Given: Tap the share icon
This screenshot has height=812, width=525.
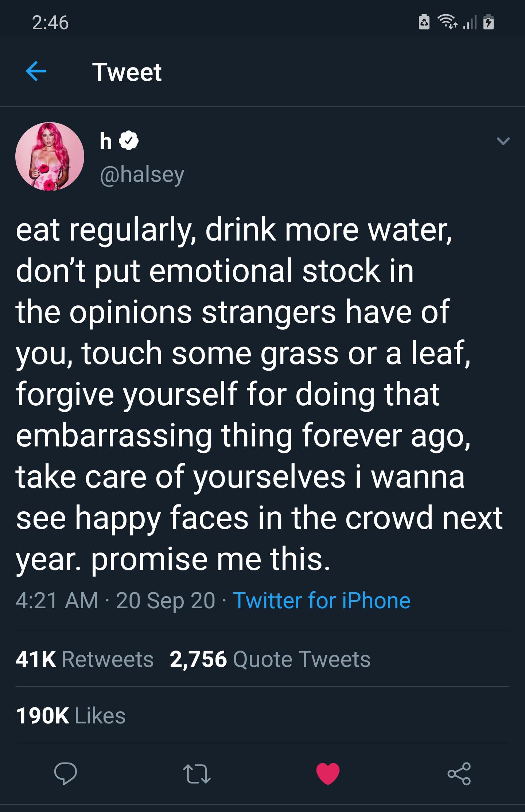Looking at the screenshot, I should point(459,773).
